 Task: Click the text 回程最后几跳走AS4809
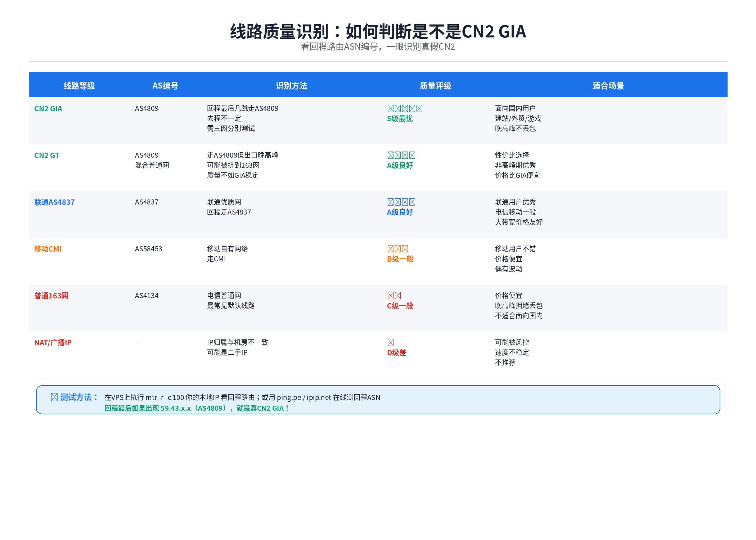point(243,108)
